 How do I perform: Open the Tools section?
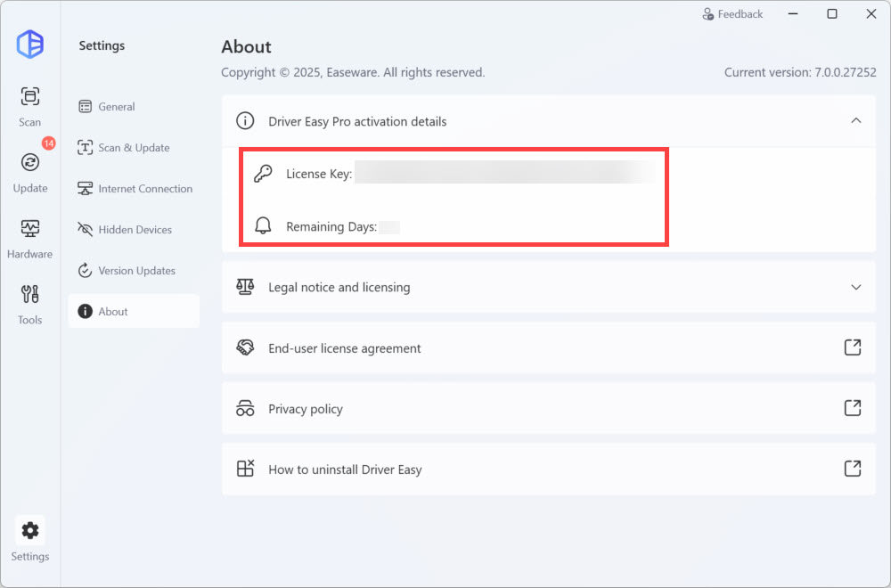[x=30, y=304]
